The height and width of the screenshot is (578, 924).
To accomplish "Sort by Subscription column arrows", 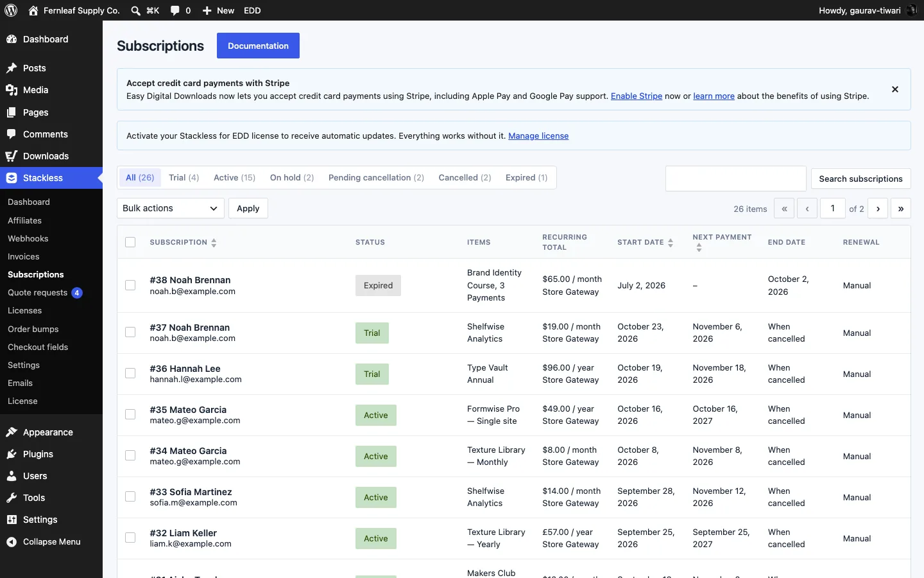I will [214, 243].
